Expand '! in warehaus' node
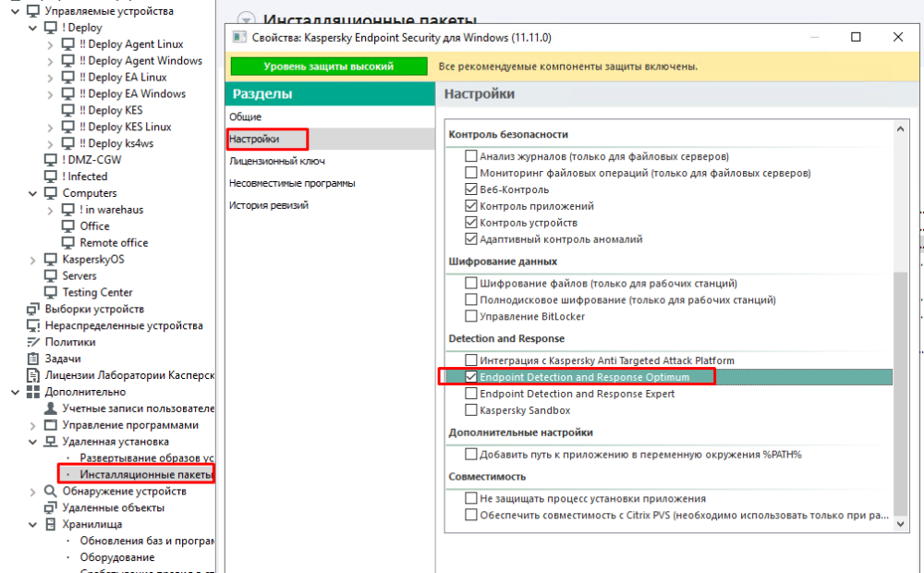924x573 pixels. (x=50, y=210)
